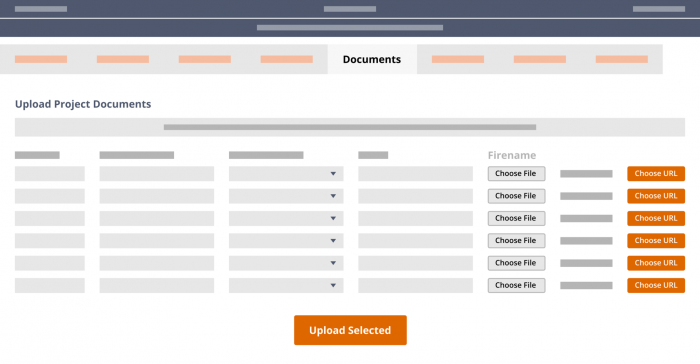Focus first row's second-column input field

coord(157,174)
